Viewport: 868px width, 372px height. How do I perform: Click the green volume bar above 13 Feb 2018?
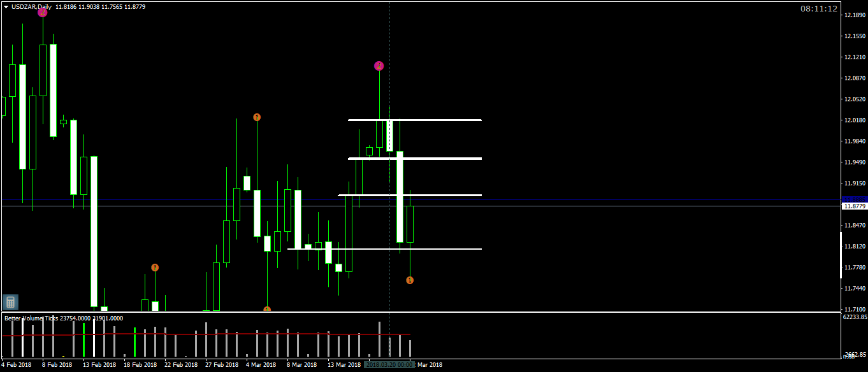[83, 340]
